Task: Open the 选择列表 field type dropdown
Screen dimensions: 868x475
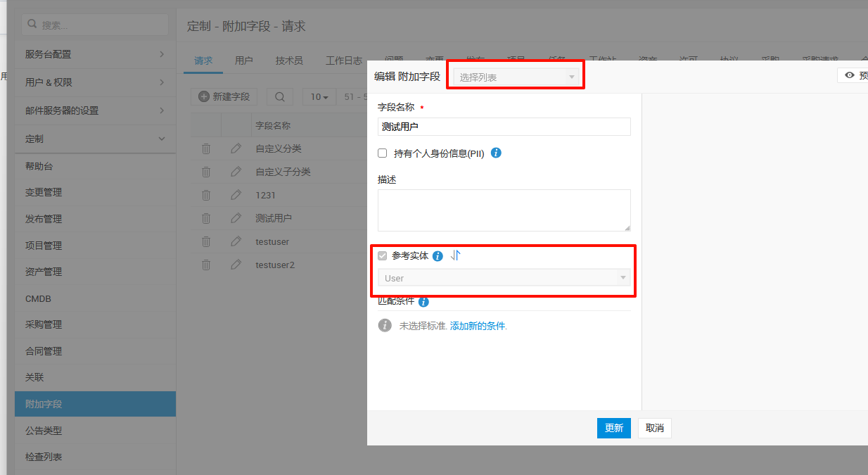Action: pyautogui.click(x=517, y=77)
